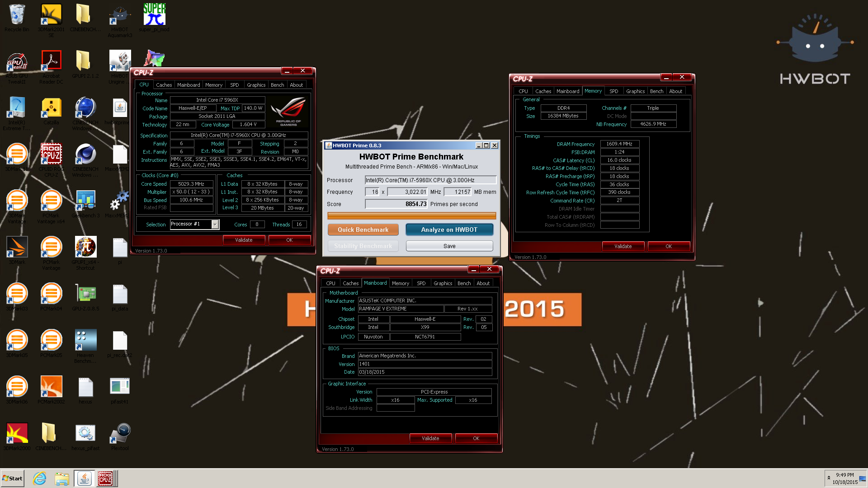Launch 3DMark2001 SE shortcut

(x=51, y=20)
